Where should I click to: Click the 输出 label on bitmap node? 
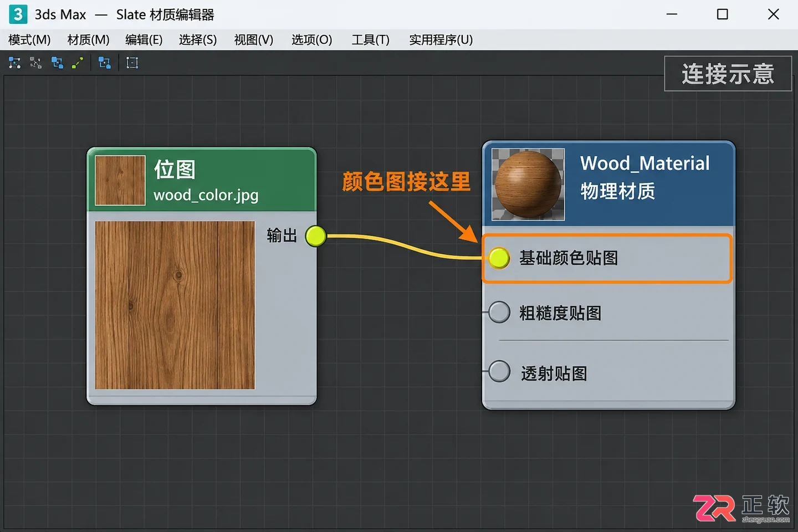(x=282, y=236)
